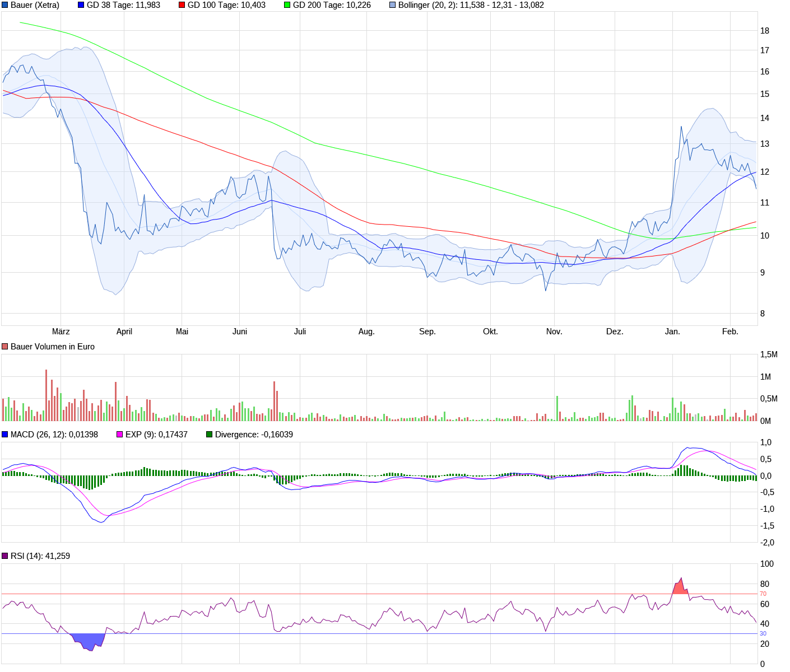Click the RSI 70 threshold label
Viewport: 790px width, 672px height.
[763, 594]
